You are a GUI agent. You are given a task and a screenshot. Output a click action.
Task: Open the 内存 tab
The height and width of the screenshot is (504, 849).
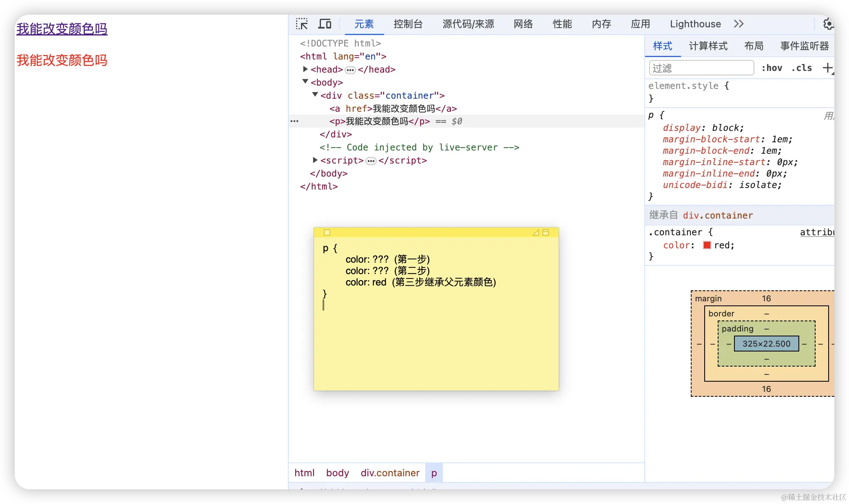[x=601, y=24]
